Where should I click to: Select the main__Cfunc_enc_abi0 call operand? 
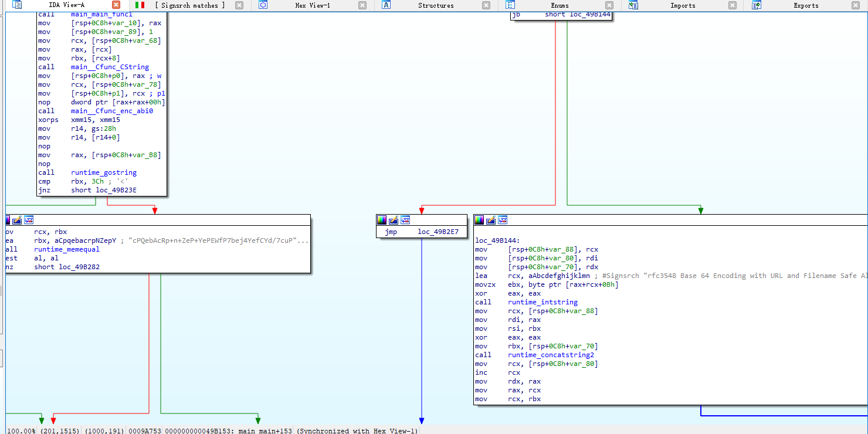[111, 111]
